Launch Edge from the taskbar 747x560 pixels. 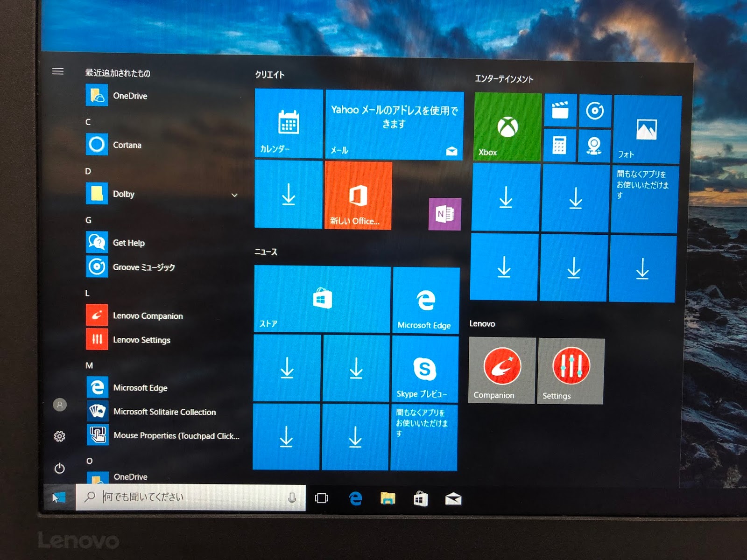[x=355, y=499]
